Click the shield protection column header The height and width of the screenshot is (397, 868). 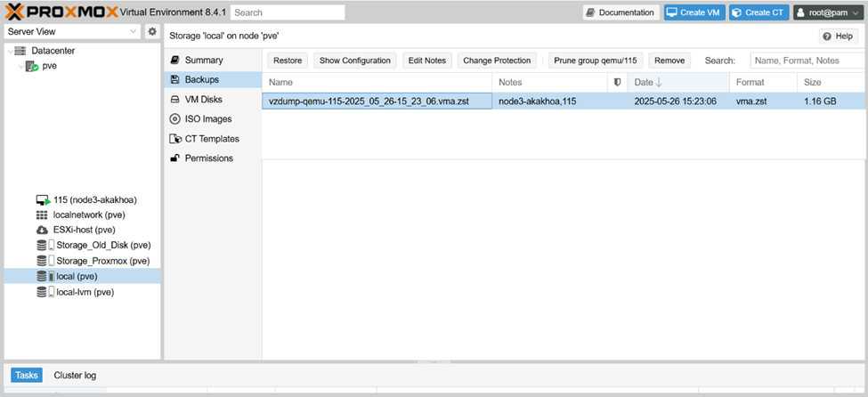pos(618,82)
